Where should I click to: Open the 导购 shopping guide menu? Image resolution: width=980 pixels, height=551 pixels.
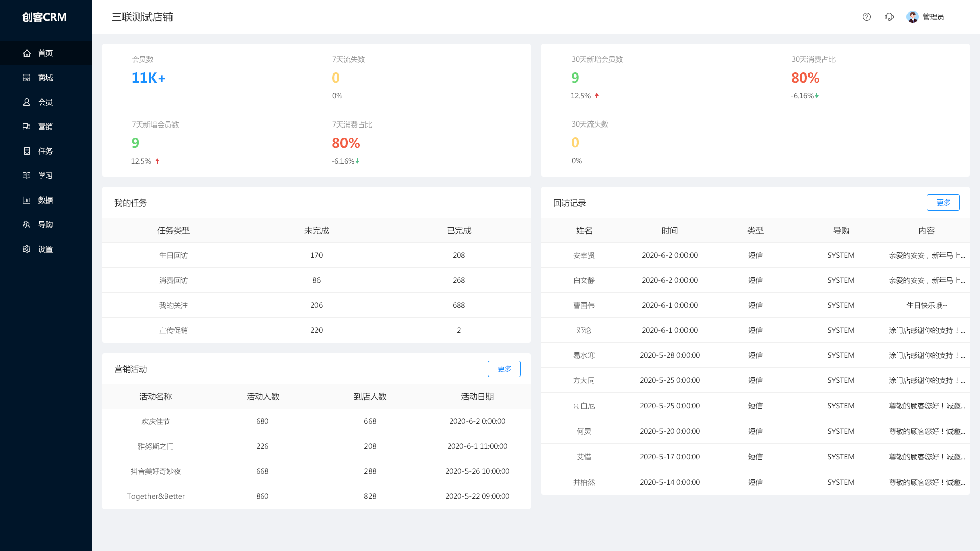(x=45, y=224)
